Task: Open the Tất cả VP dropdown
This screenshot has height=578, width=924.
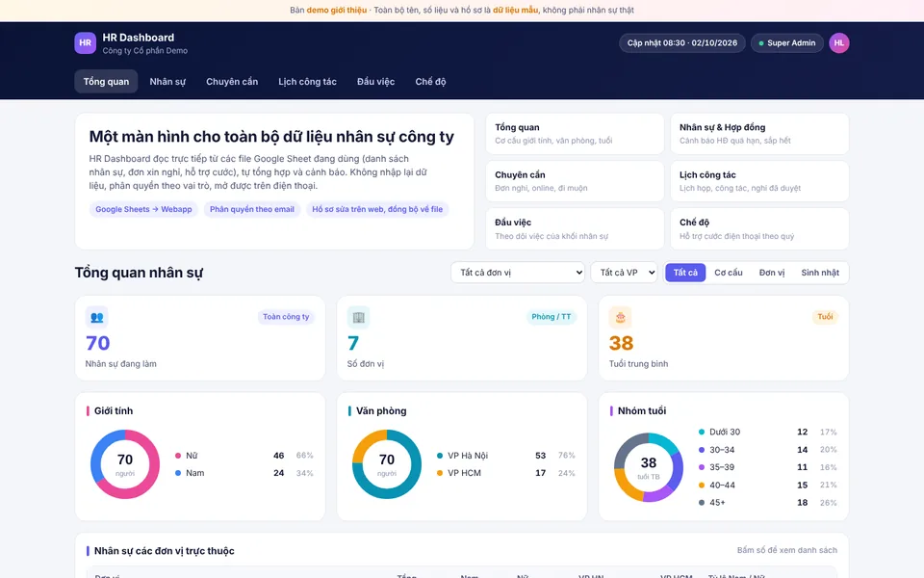Action: click(x=624, y=273)
